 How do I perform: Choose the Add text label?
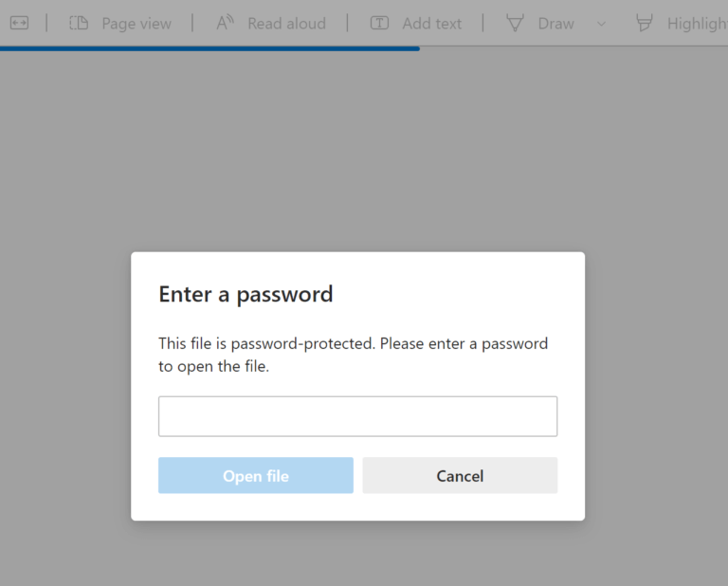point(431,23)
